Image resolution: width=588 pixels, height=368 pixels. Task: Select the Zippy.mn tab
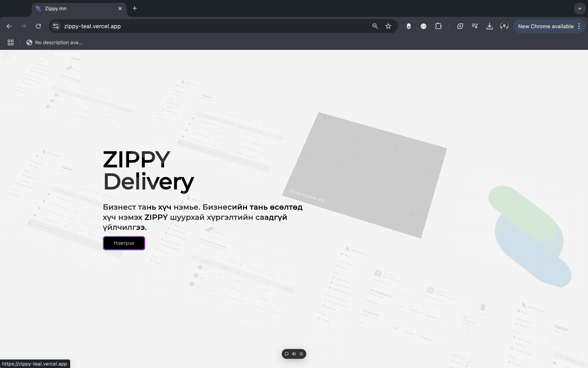coord(79,9)
